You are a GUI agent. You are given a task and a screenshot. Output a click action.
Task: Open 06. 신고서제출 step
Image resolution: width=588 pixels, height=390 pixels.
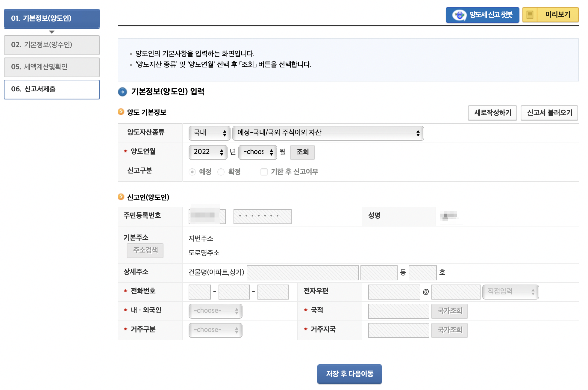[51, 89]
